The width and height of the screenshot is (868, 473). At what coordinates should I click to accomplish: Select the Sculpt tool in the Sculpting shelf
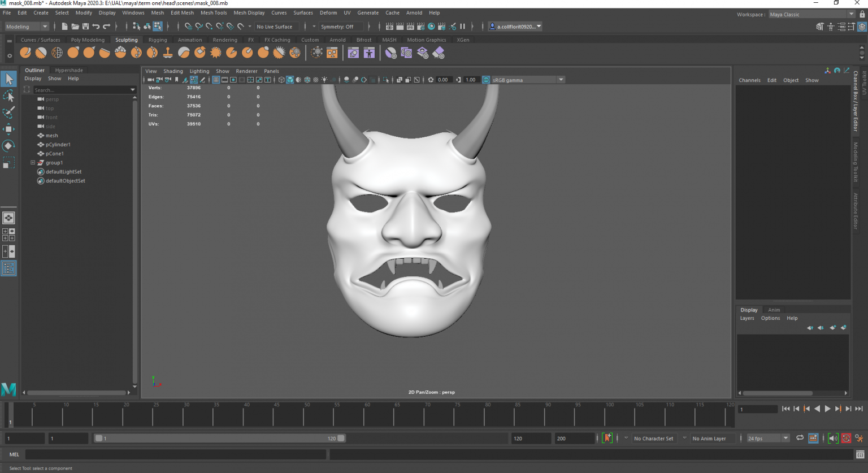tap(25, 52)
